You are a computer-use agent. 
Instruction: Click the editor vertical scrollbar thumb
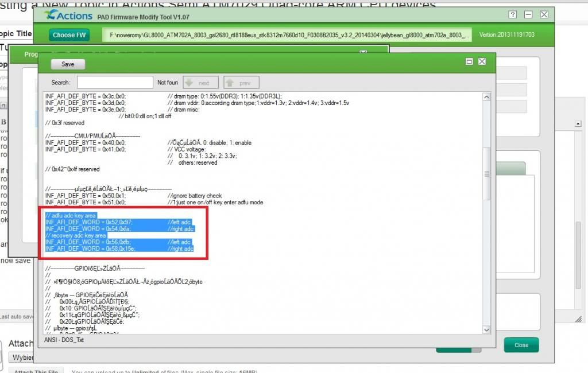pyautogui.click(x=486, y=173)
